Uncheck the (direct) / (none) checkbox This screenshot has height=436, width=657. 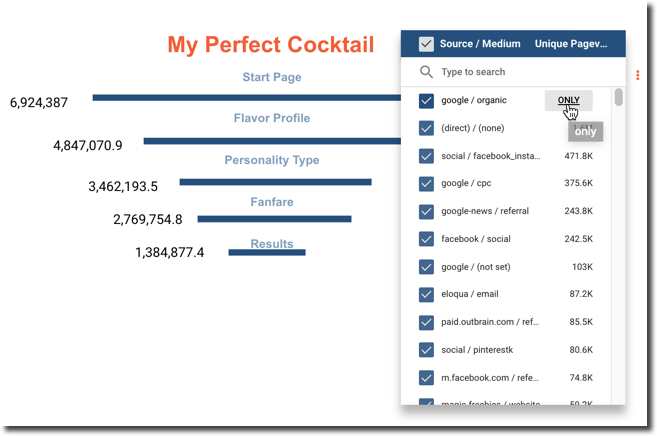click(426, 128)
